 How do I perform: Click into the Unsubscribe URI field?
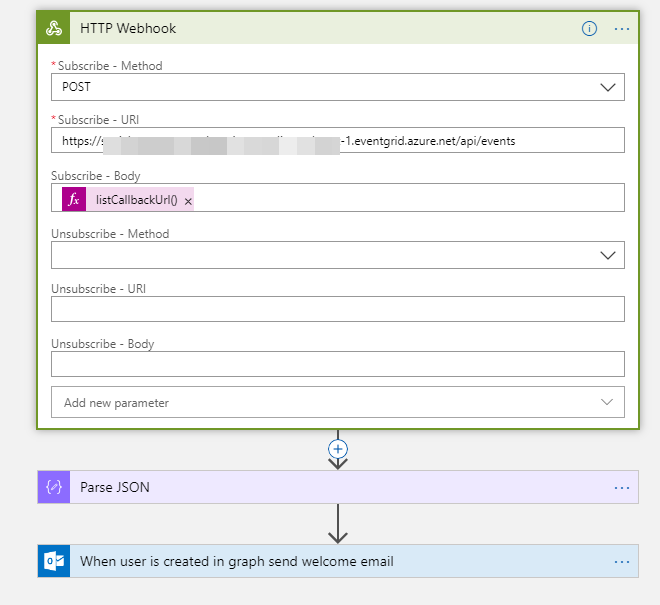point(338,309)
